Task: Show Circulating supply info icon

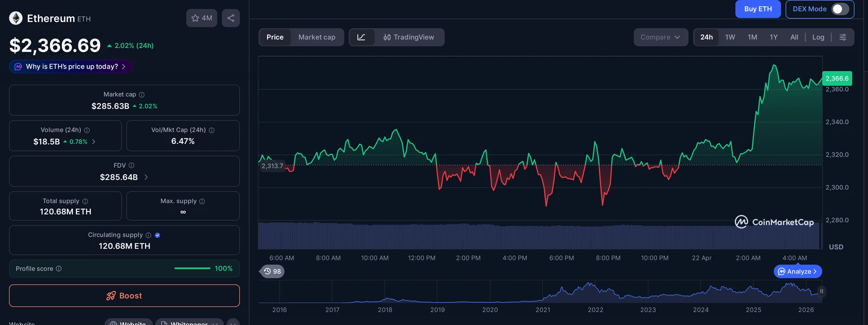Action: pyautogui.click(x=148, y=235)
